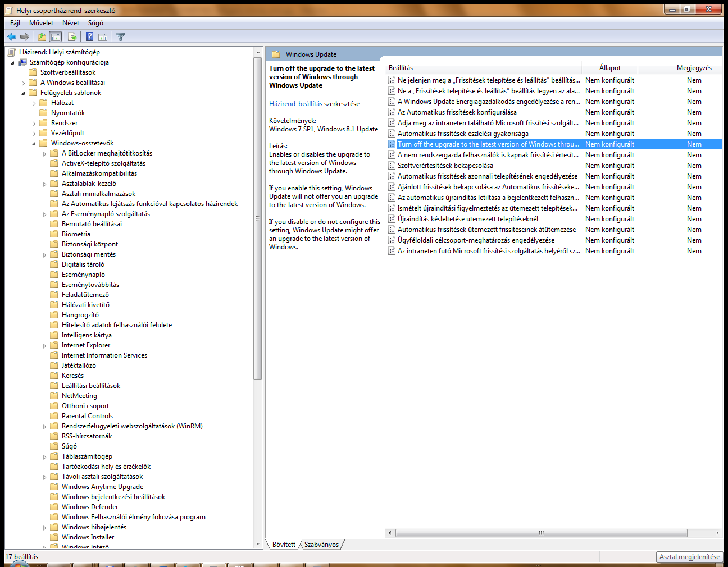Viewport: 728px width, 567px height.
Task: Click the settings list scroll-right arrow
Action: pyautogui.click(x=717, y=533)
